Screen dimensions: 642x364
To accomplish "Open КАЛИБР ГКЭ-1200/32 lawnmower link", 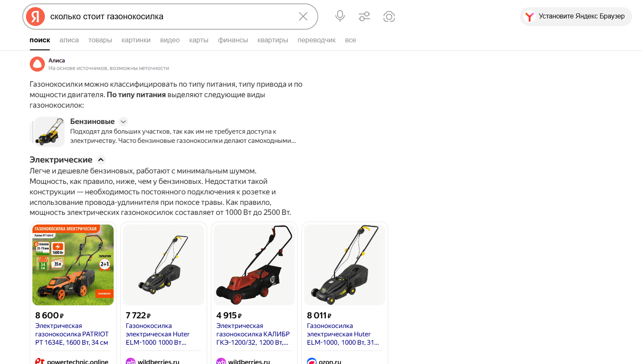I will click(253, 334).
